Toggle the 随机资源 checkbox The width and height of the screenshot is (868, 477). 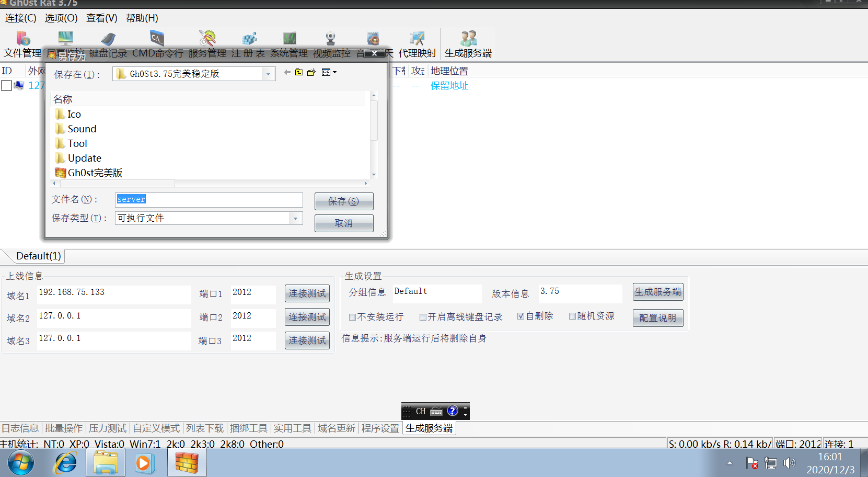click(x=572, y=316)
